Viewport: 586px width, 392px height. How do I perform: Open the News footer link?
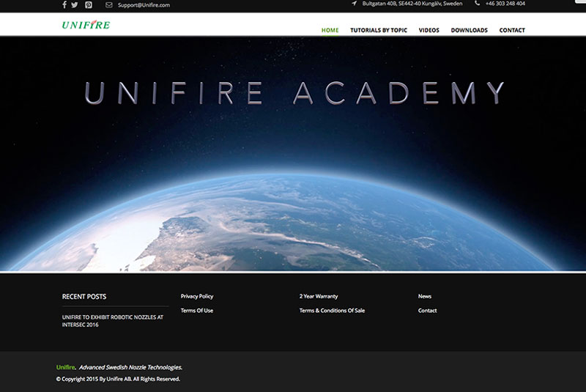coord(425,296)
